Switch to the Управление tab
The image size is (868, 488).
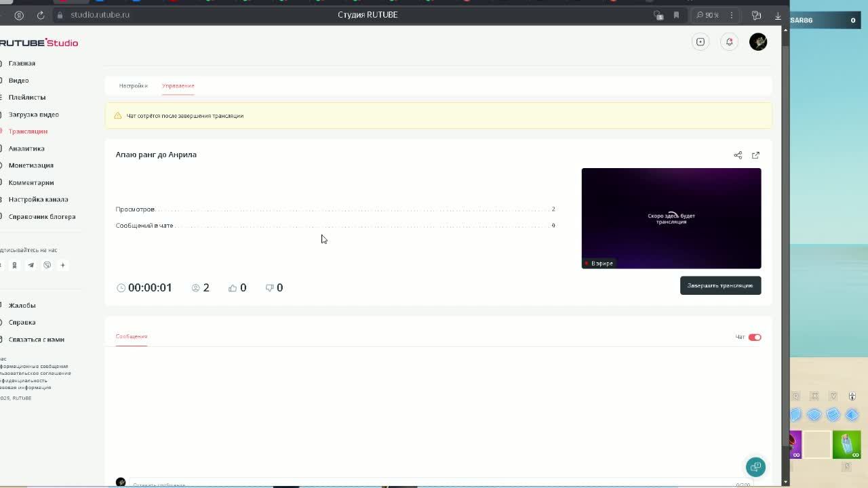[178, 86]
